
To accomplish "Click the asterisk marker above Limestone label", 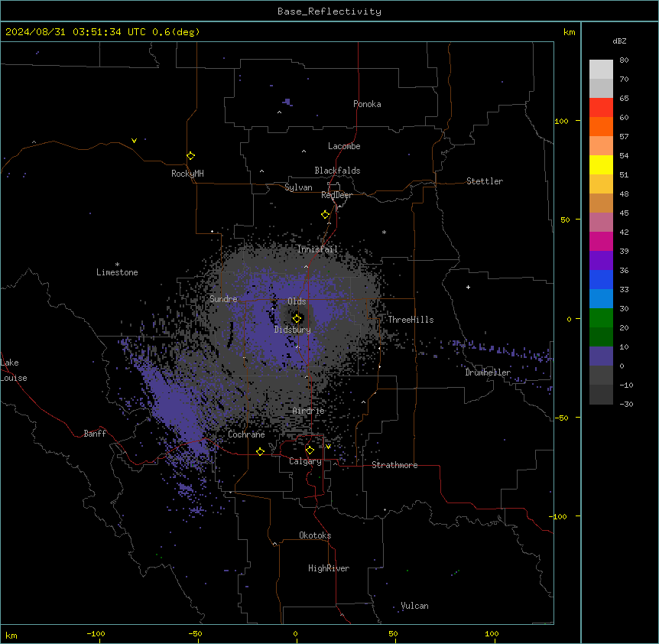I will click(117, 265).
